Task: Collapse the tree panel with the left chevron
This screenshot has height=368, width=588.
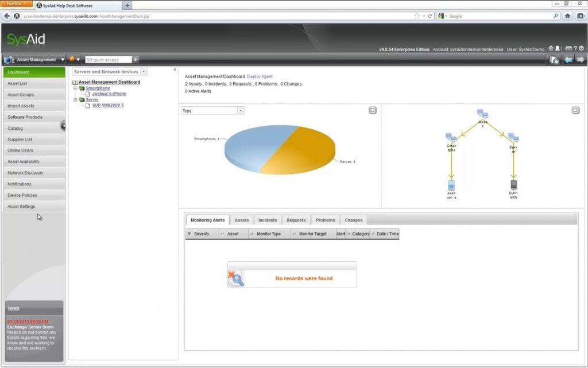Action: click(x=175, y=68)
